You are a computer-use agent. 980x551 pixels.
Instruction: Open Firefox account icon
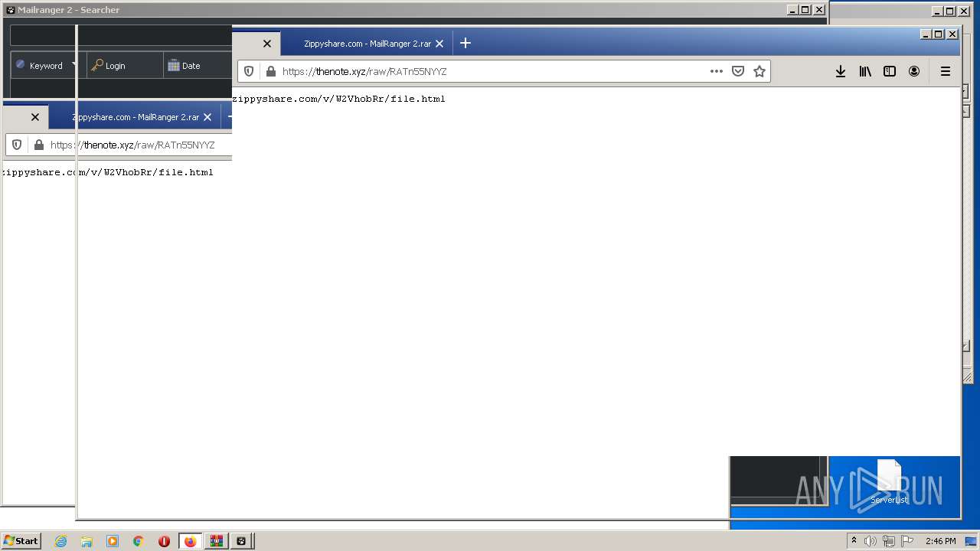click(914, 71)
